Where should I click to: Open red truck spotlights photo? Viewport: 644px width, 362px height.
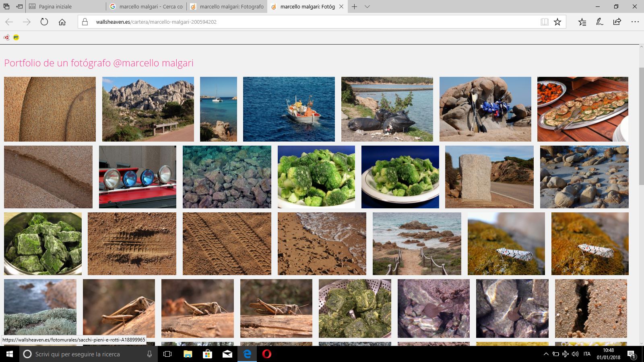(138, 177)
